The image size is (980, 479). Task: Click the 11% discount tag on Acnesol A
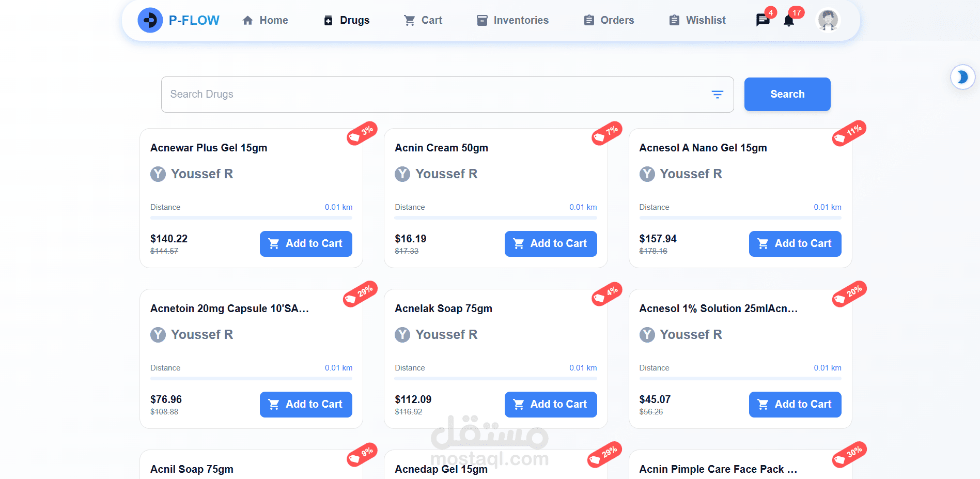(849, 133)
